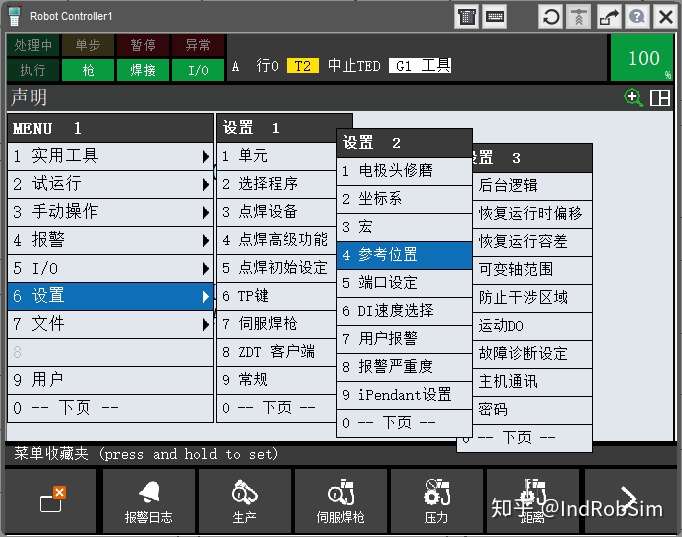
Task: Select 9 常规 menu item
Action: 277,380
